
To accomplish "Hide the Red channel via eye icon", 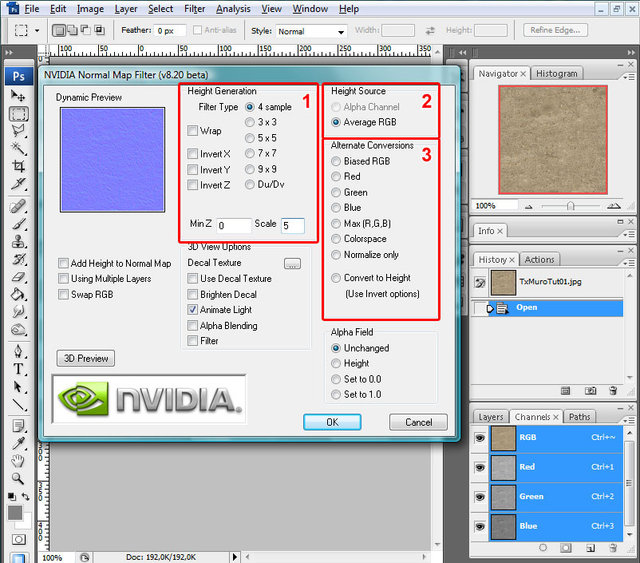I will coord(480,466).
